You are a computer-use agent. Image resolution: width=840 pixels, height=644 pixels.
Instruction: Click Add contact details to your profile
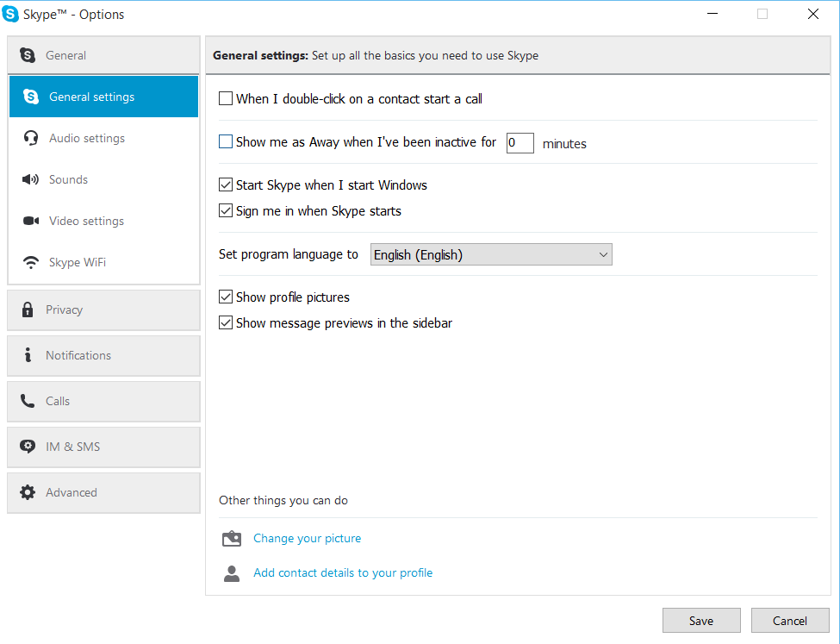point(343,573)
